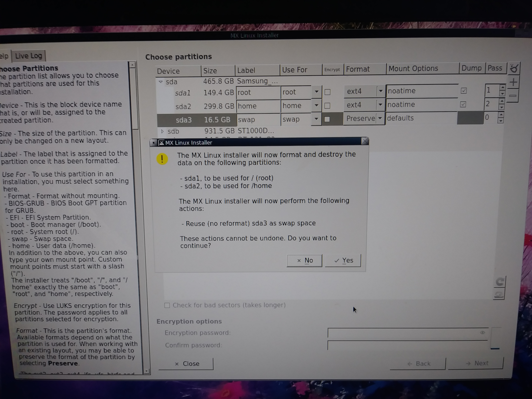Screen dimensions: 532x399
Task: Click the sda3 label field 'swap'
Action: coord(258,119)
